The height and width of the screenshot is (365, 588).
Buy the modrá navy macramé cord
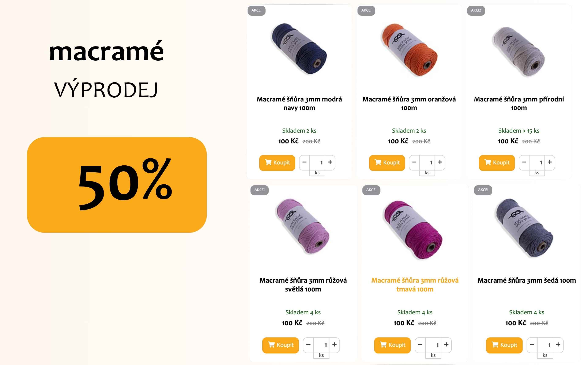click(x=277, y=163)
